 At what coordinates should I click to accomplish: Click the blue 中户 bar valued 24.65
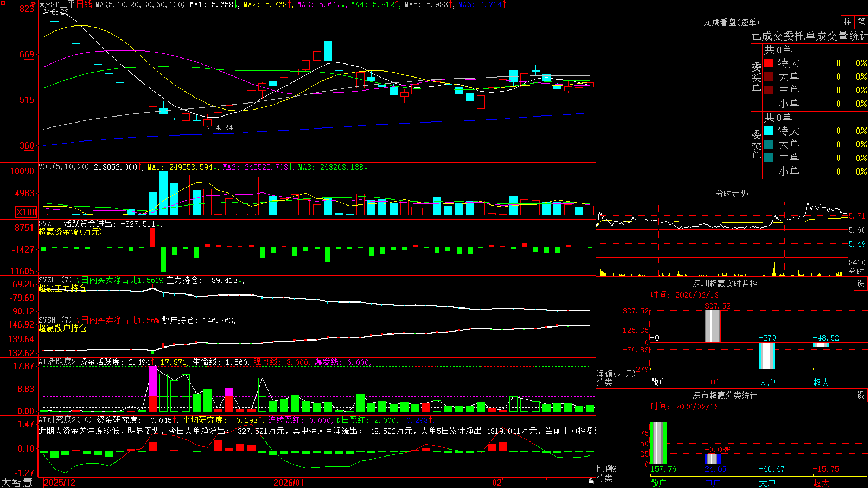[713, 459]
